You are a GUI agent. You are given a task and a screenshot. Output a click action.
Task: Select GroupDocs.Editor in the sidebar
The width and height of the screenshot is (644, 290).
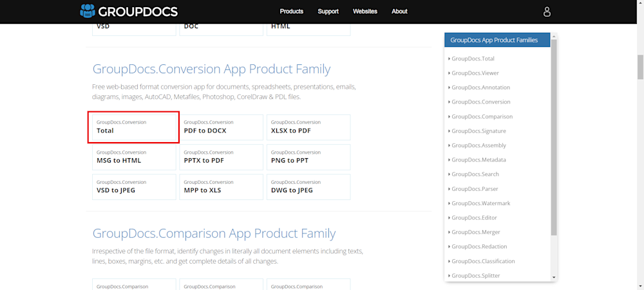click(474, 217)
